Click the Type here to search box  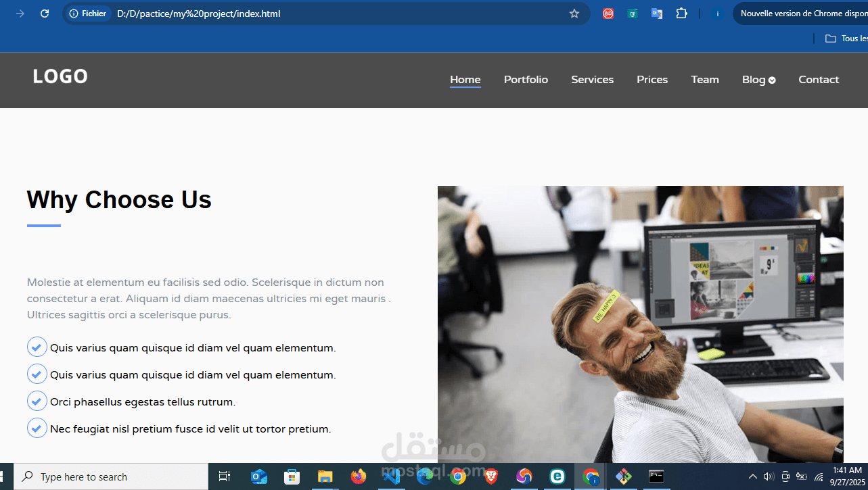(111, 476)
